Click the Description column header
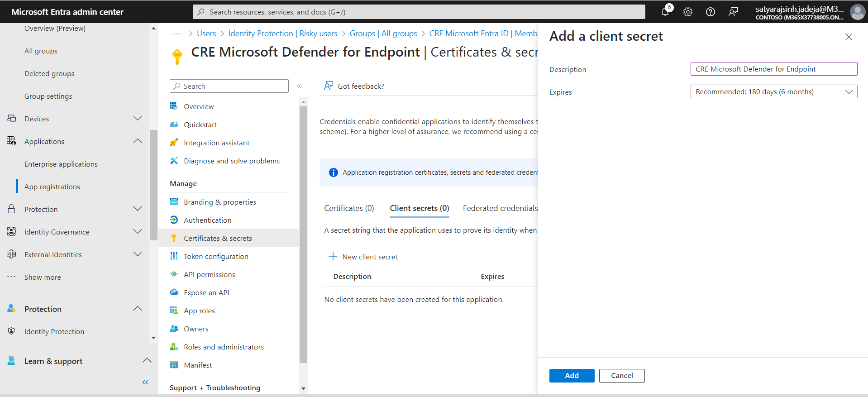 click(x=352, y=277)
